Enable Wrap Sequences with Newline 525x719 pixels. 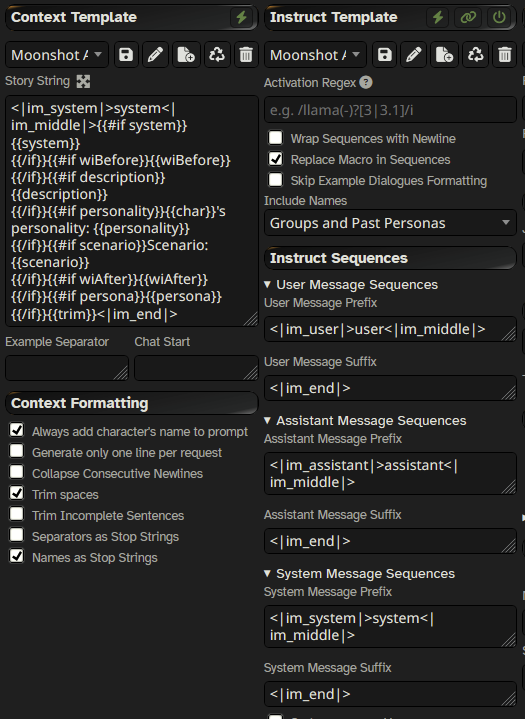click(276, 138)
